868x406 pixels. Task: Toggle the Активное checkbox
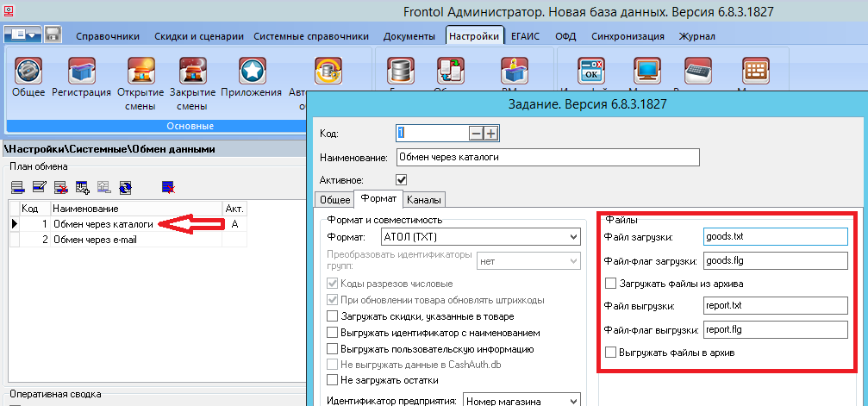point(402,180)
